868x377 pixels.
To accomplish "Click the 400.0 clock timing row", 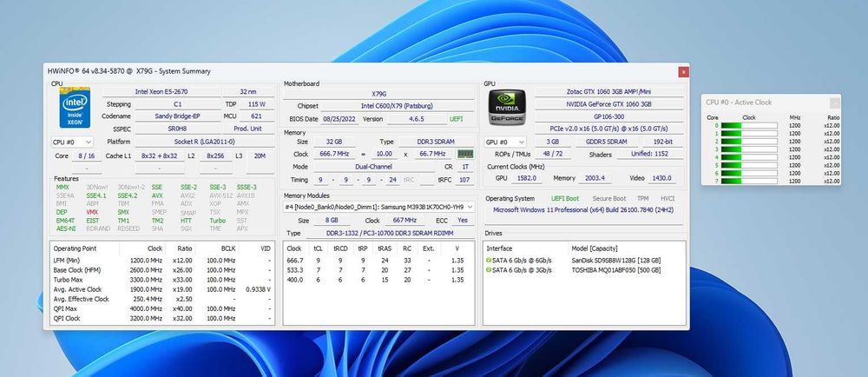I will coord(378,280).
